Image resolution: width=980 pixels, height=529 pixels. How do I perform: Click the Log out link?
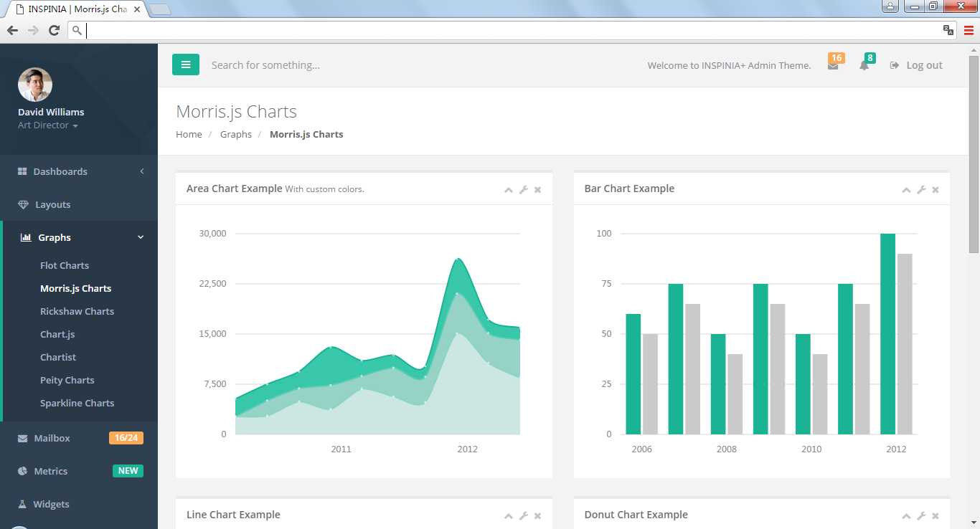[x=916, y=65]
